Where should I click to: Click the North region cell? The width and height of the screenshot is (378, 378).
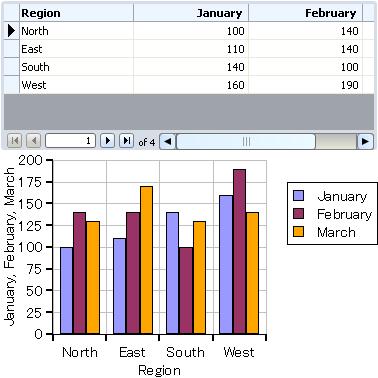point(76,31)
